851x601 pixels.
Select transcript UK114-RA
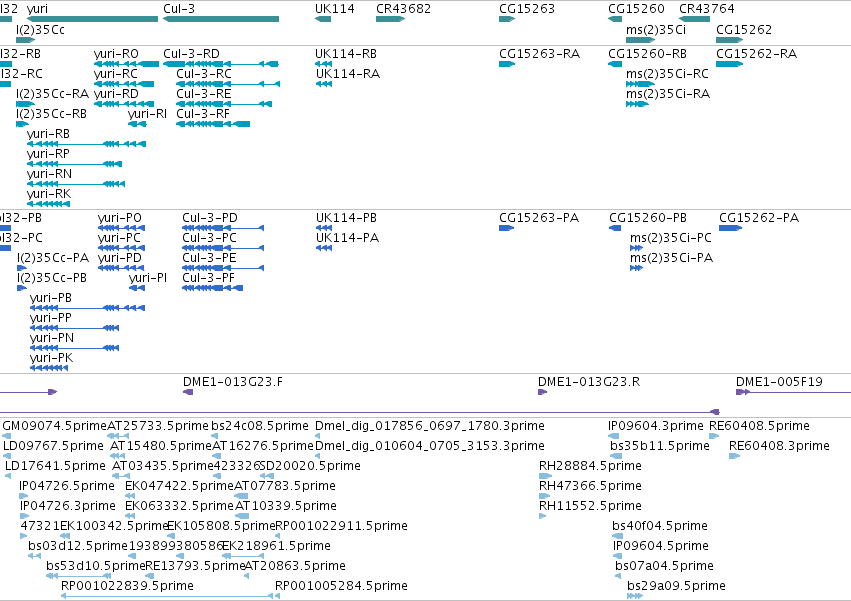point(323,84)
